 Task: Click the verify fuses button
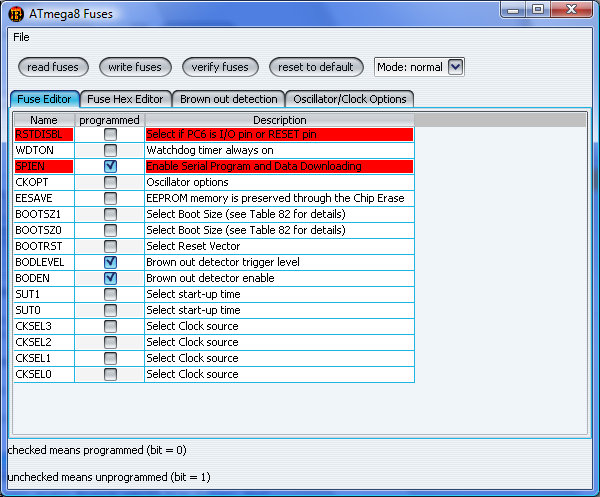tap(220, 67)
